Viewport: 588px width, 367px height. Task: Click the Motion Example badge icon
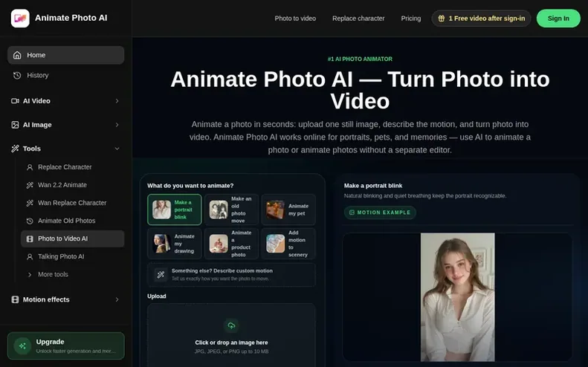click(352, 212)
